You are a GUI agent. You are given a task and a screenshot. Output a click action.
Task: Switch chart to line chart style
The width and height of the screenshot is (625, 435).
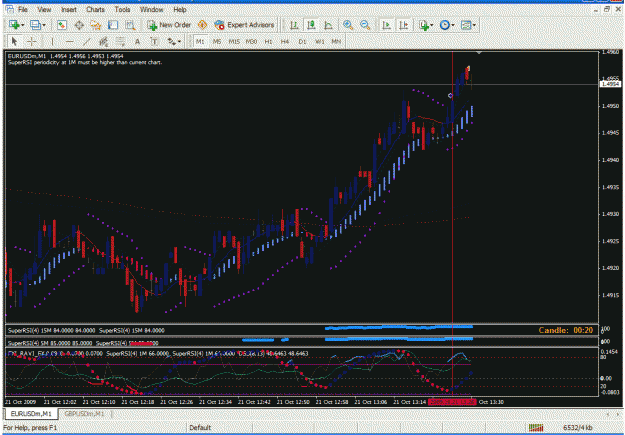(328, 25)
